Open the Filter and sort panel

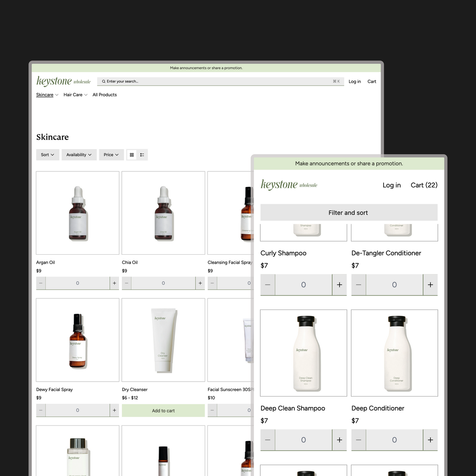tap(348, 212)
